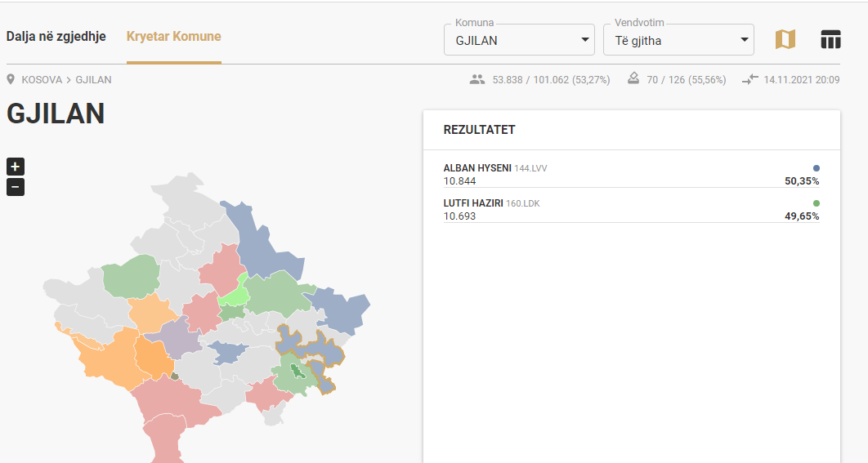Click the location pin icon near KOSOVA
Image resolution: width=868 pixels, height=463 pixels.
[x=11, y=80]
